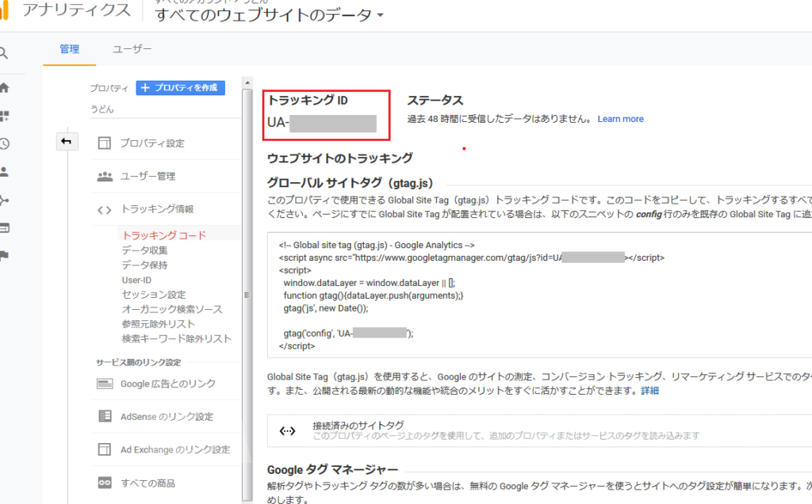Switch to the ユーザー tab
This screenshot has width=812, height=504.
(x=132, y=49)
